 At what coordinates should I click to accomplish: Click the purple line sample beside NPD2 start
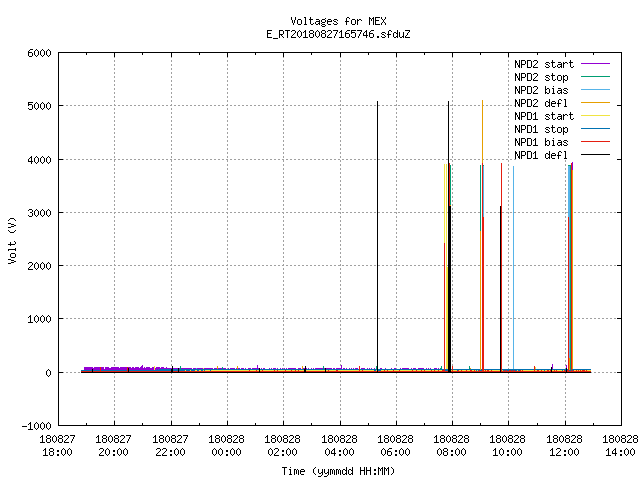pyautogui.click(x=596, y=64)
